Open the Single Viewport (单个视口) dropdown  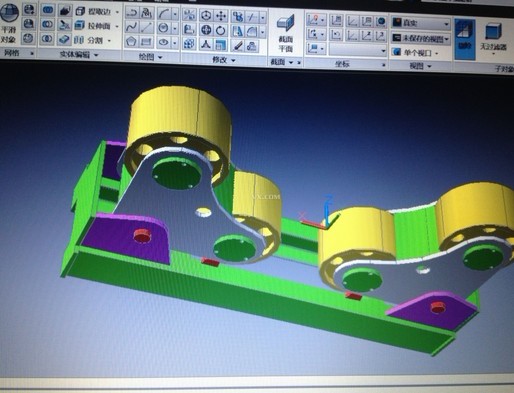tap(416, 53)
